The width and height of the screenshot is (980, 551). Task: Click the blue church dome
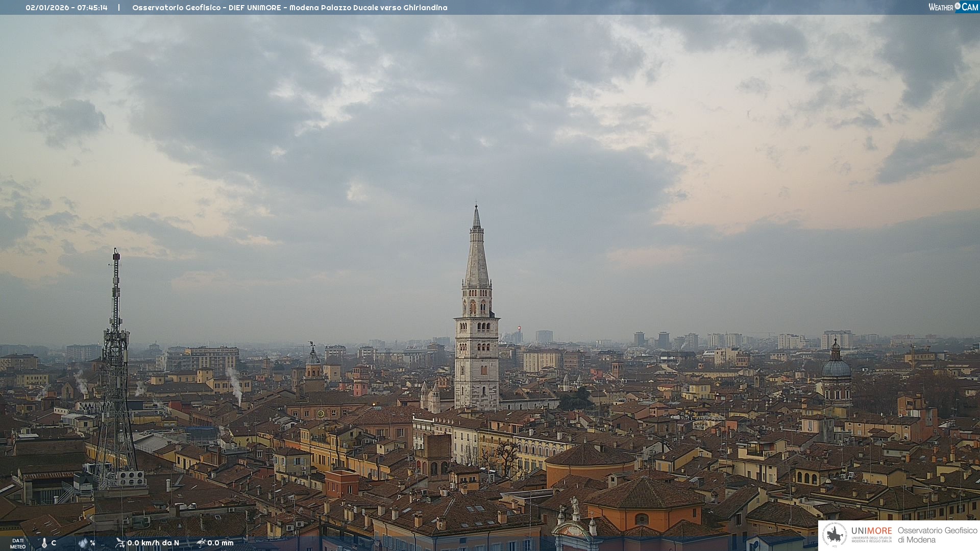point(836,368)
